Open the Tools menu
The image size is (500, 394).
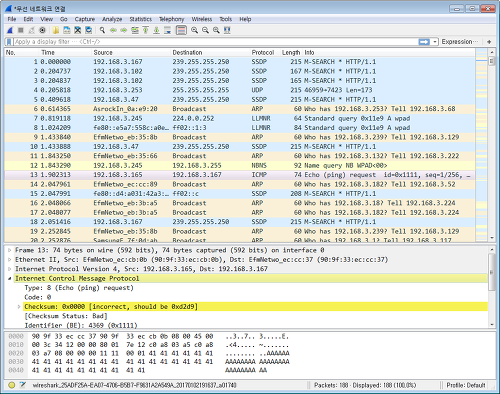[x=225, y=19]
